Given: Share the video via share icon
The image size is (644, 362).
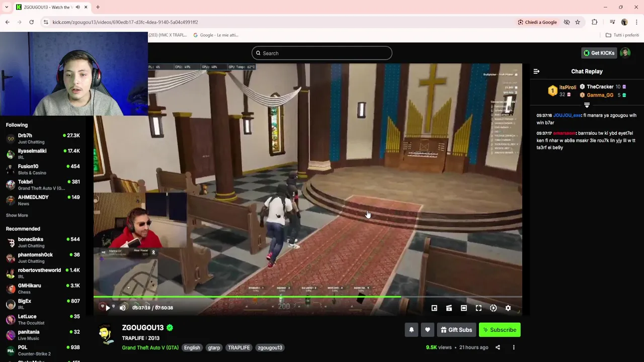Looking at the screenshot, I should point(498,347).
